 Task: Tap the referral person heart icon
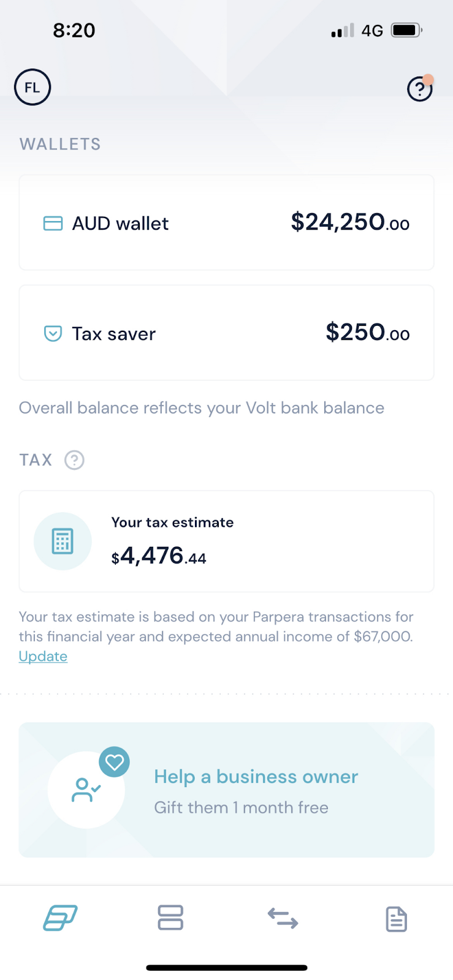point(86,790)
